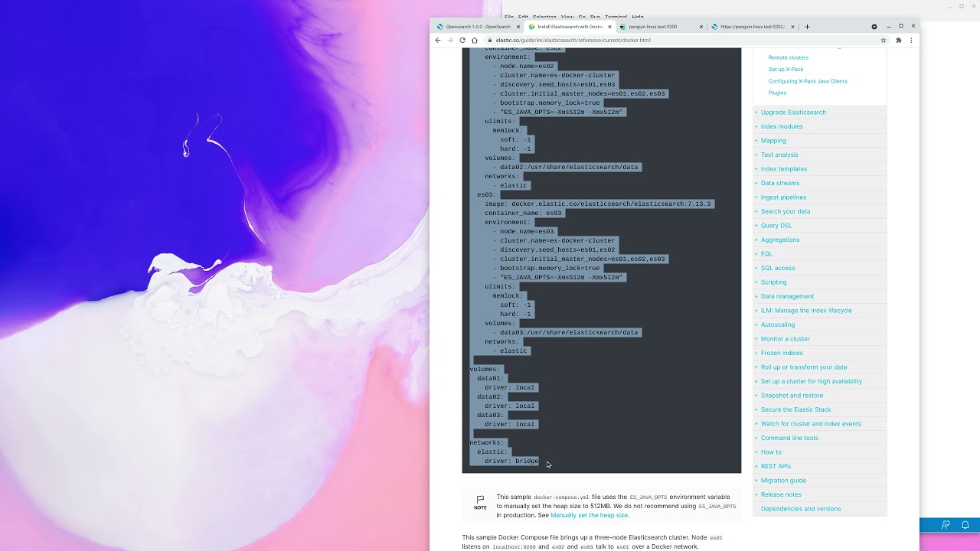This screenshot has width=980, height=551.
Task: Close the Install Elasticsearch with Docker tab
Action: point(610,27)
